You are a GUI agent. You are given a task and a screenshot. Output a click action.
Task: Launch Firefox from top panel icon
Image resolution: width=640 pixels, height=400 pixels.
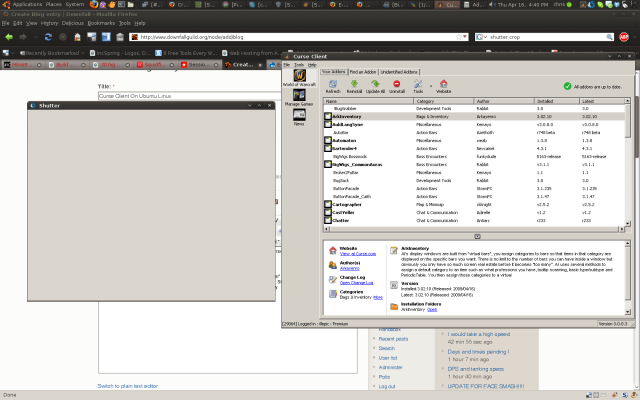tap(94, 4)
